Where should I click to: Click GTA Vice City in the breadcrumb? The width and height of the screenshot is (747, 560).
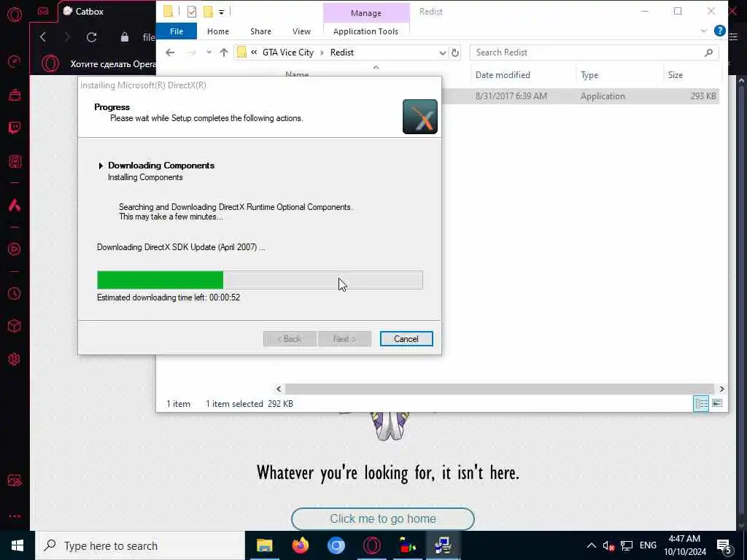point(287,52)
